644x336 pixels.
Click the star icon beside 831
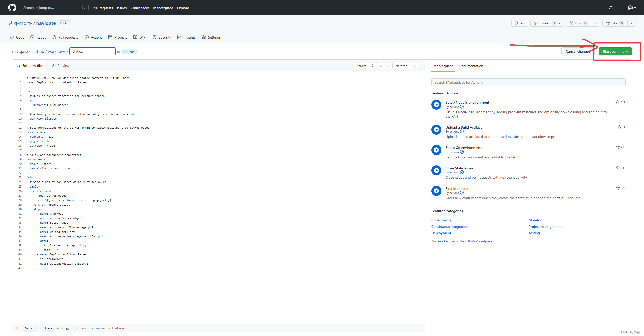point(618,168)
